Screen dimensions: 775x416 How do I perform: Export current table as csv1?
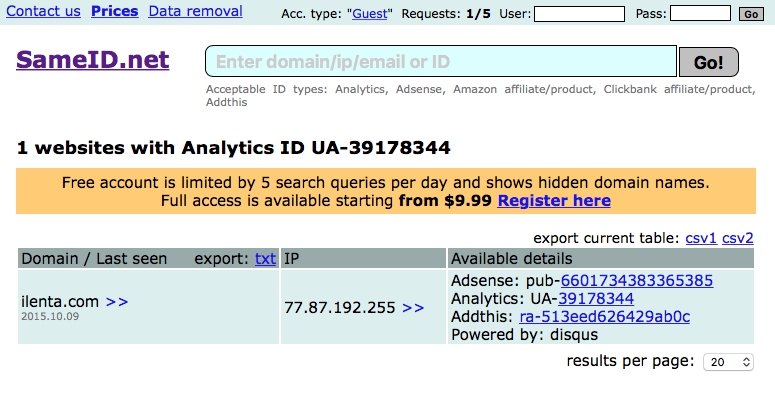700,238
